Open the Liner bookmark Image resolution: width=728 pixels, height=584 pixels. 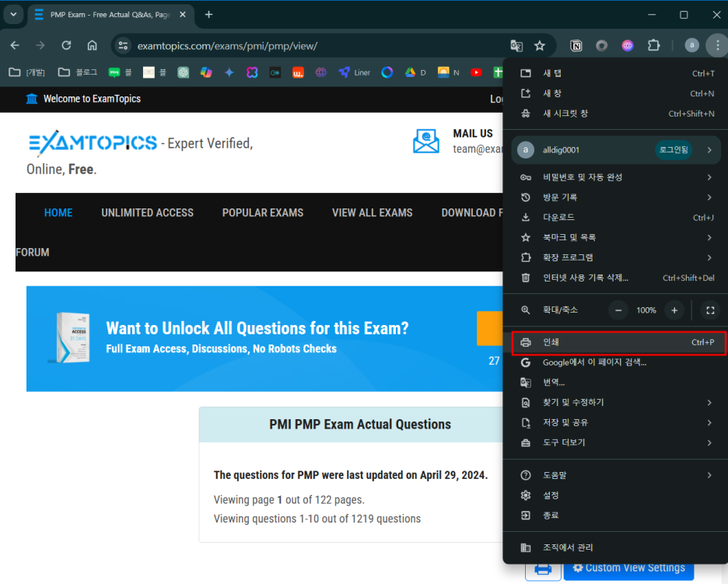[x=354, y=72]
